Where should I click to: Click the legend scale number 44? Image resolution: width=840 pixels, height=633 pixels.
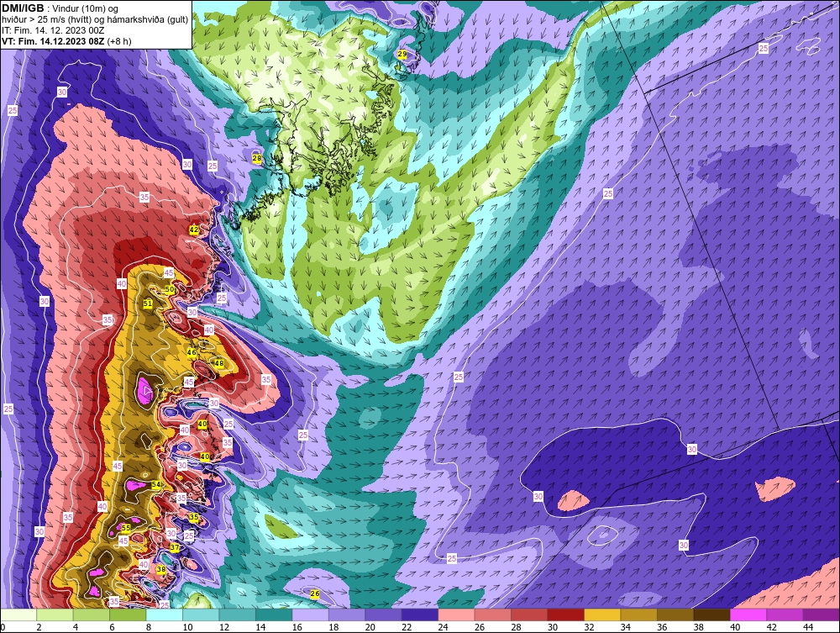808,628
